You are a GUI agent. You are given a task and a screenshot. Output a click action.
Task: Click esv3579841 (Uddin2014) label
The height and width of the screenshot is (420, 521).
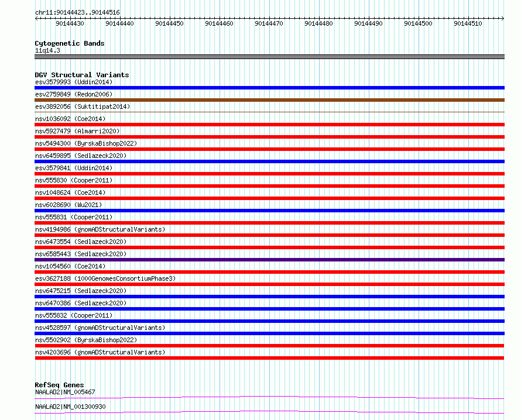pyautogui.click(x=74, y=168)
